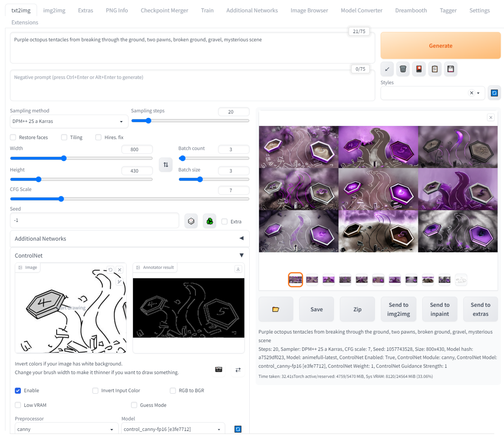
Task: Click the clipboard apply styles icon
Action: coord(435,69)
